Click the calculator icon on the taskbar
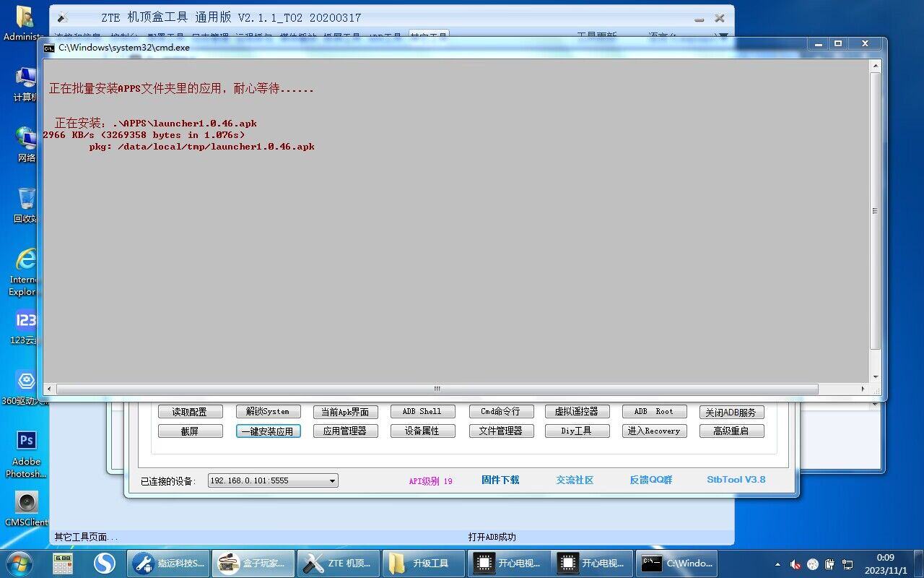Viewport: 924px width, 578px height. 63,563
